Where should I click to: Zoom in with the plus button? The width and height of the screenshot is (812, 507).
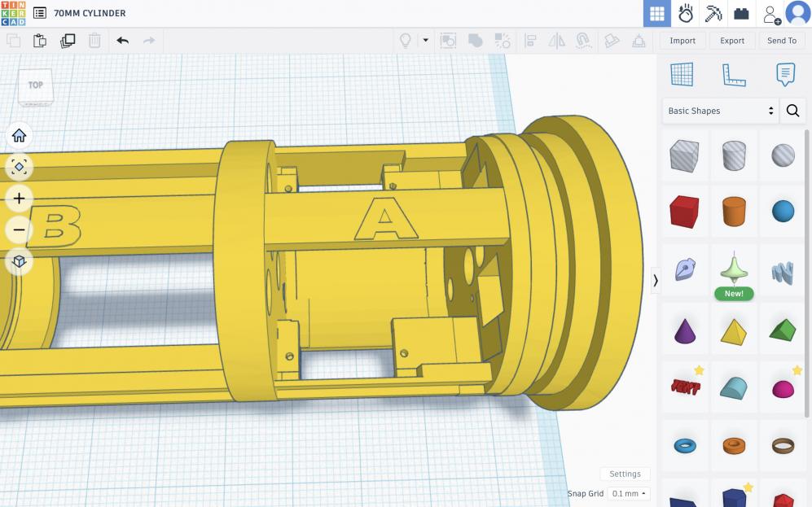[19, 199]
